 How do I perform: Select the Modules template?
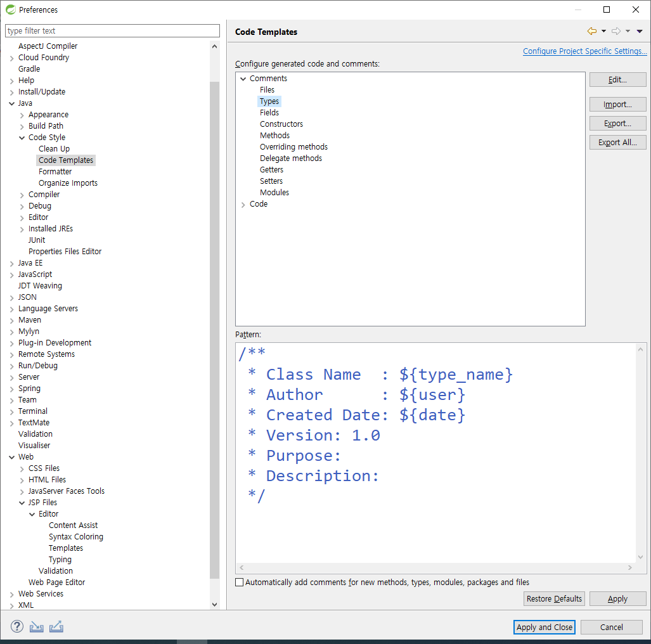(274, 193)
